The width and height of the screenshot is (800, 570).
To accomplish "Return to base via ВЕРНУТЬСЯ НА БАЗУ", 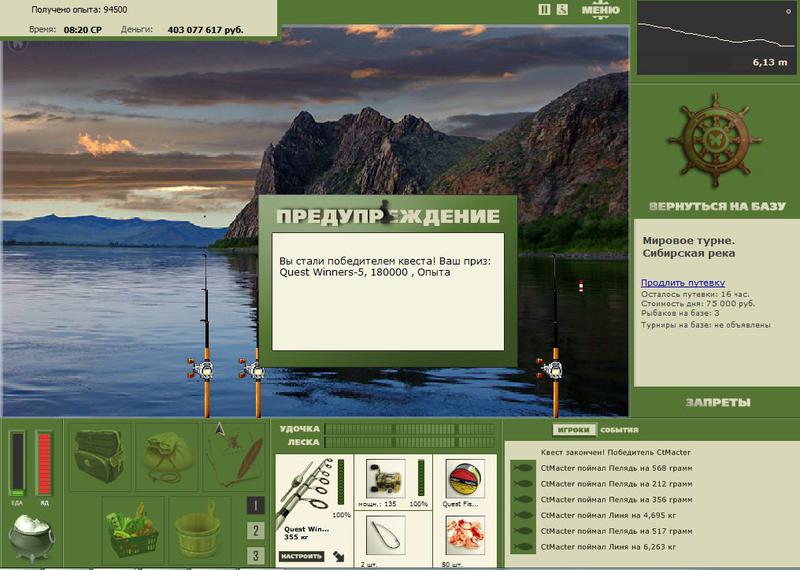I will [717, 206].
